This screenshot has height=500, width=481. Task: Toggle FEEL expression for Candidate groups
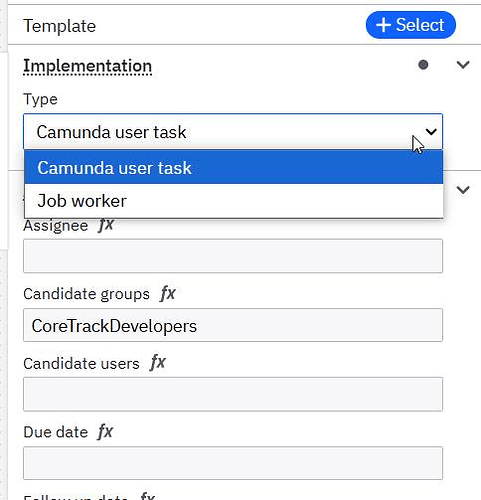click(x=168, y=294)
